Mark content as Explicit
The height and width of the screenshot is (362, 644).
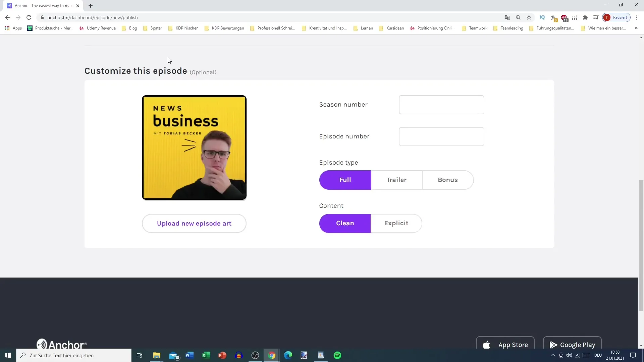[x=396, y=223]
